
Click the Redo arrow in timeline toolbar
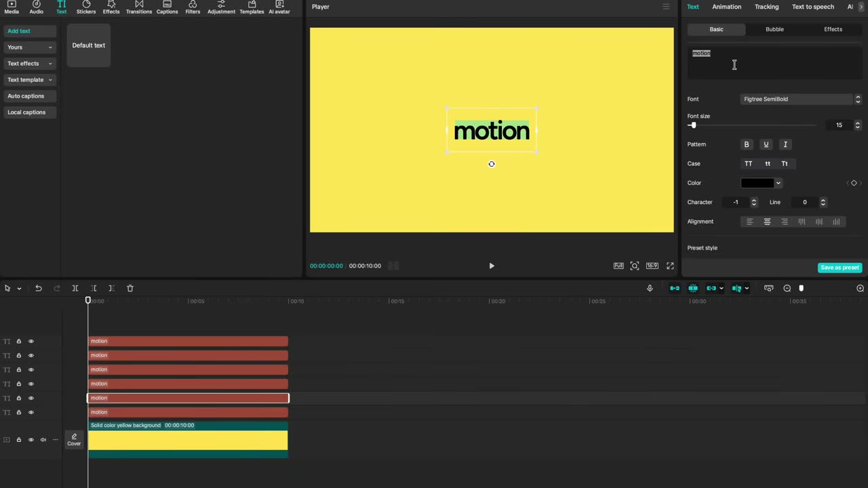pos(57,288)
